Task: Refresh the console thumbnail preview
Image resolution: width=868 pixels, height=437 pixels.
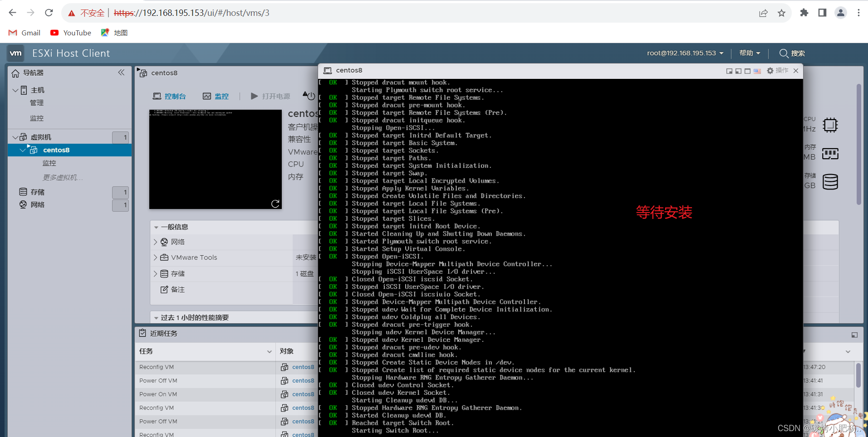Action: click(x=275, y=204)
